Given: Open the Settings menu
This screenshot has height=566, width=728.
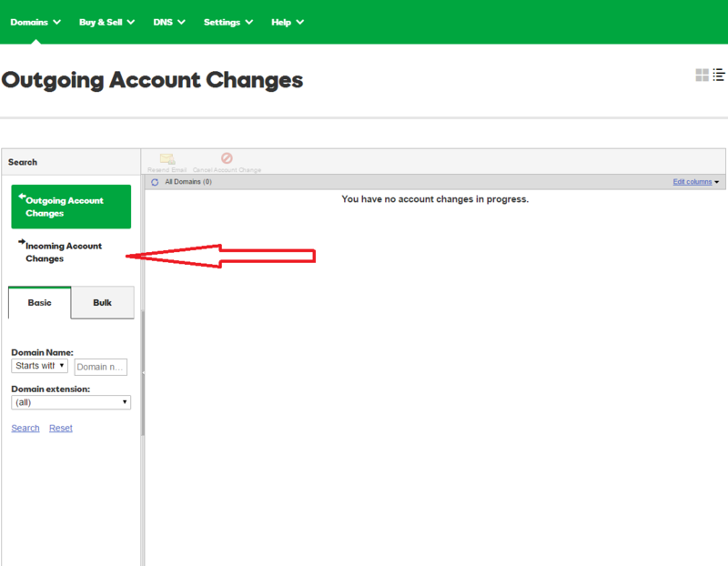Looking at the screenshot, I should 229,22.
